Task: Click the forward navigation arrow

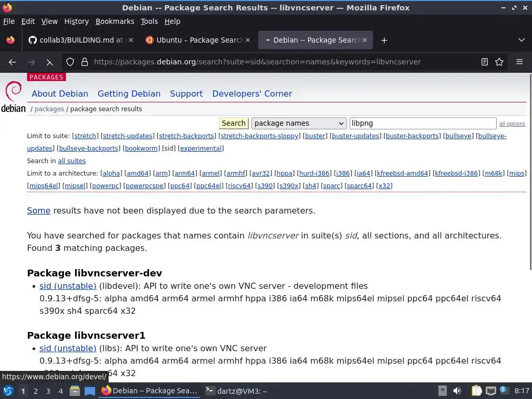Action: tap(31, 62)
